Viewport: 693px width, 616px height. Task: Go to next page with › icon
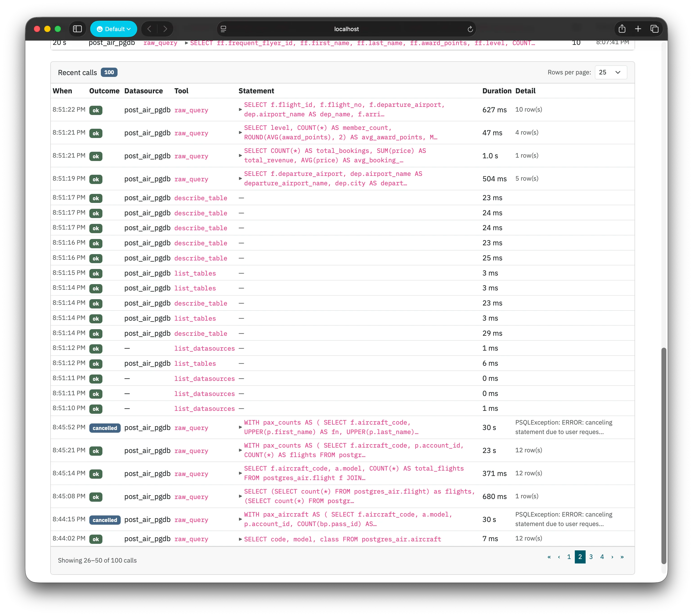click(612, 557)
